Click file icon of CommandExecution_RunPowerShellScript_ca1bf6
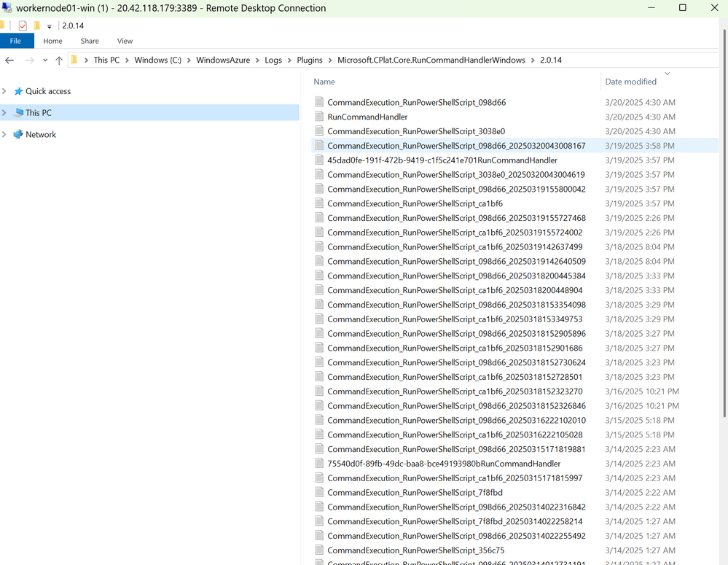 tap(319, 203)
